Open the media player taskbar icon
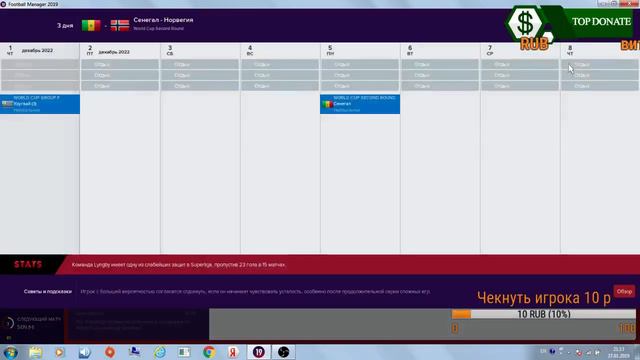 60,352
